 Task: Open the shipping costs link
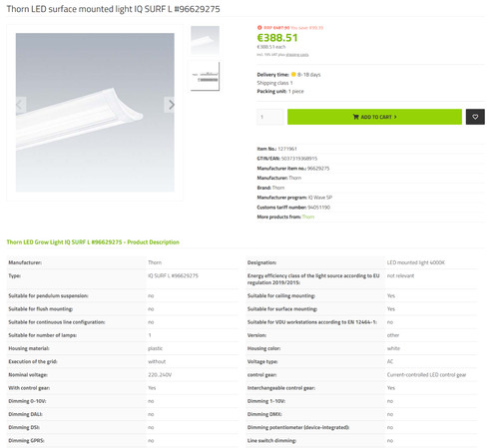point(297,55)
